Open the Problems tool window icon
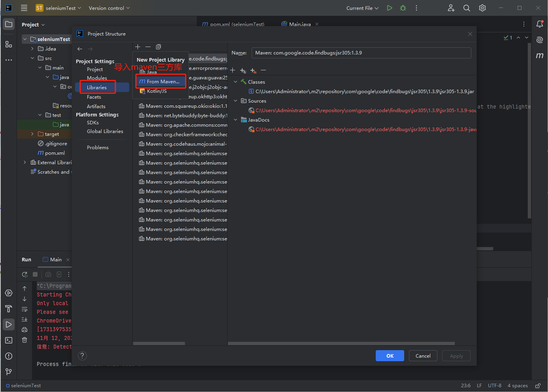Viewport: 548px width, 392px height. coord(9,356)
